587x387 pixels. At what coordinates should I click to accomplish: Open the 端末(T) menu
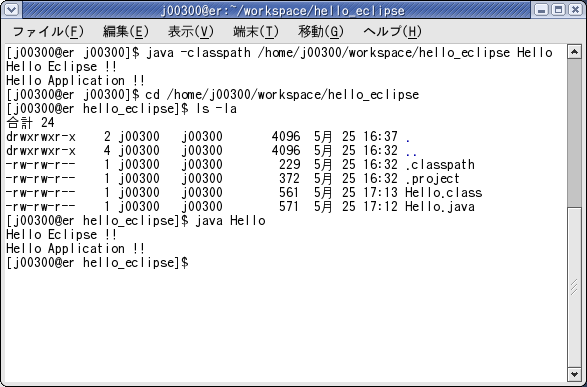tap(256, 32)
